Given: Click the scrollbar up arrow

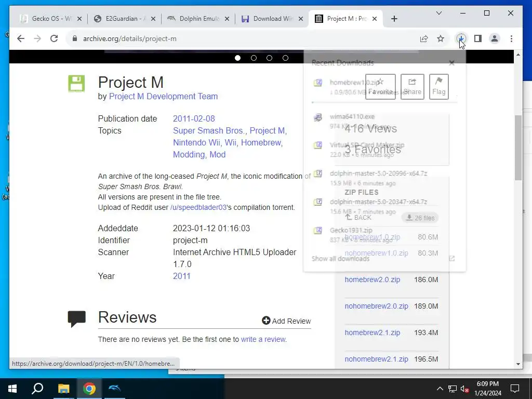Looking at the screenshot, I should [518, 55].
